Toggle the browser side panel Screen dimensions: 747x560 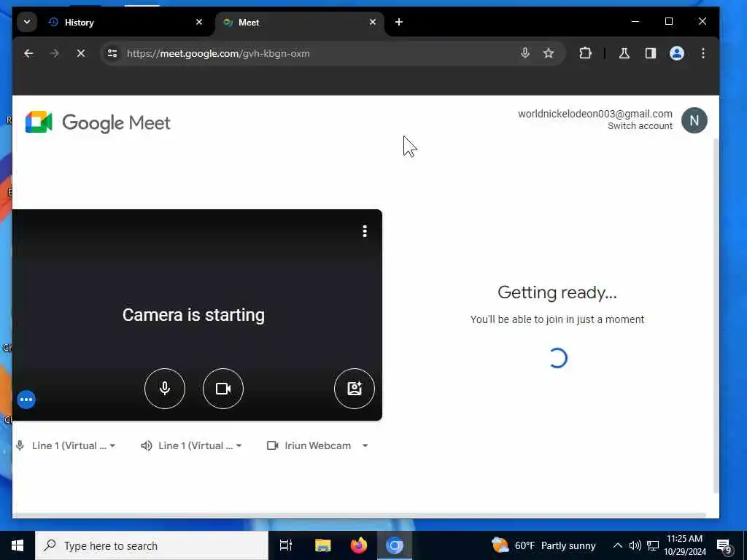pyautogui.click(x=650, y=53)
